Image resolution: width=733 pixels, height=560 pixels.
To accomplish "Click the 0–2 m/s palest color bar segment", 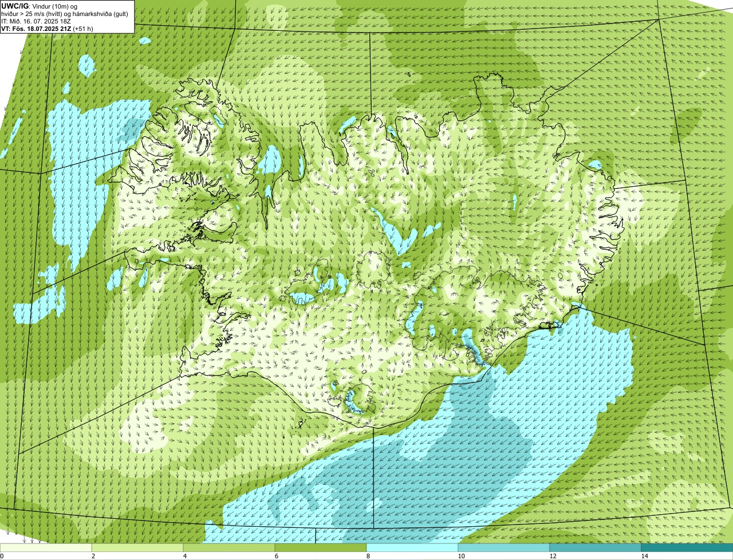I will [46, 547].
